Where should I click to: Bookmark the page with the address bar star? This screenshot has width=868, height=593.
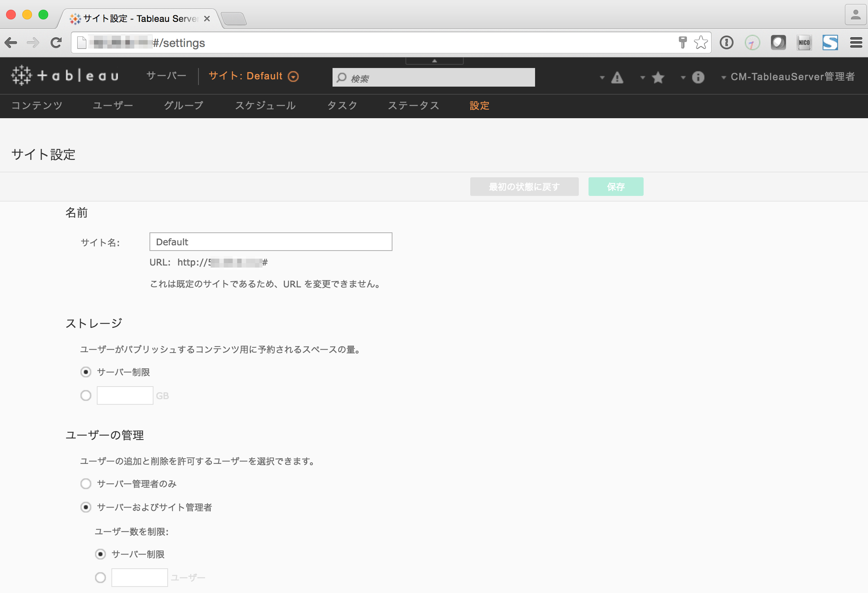click(701, 42)
